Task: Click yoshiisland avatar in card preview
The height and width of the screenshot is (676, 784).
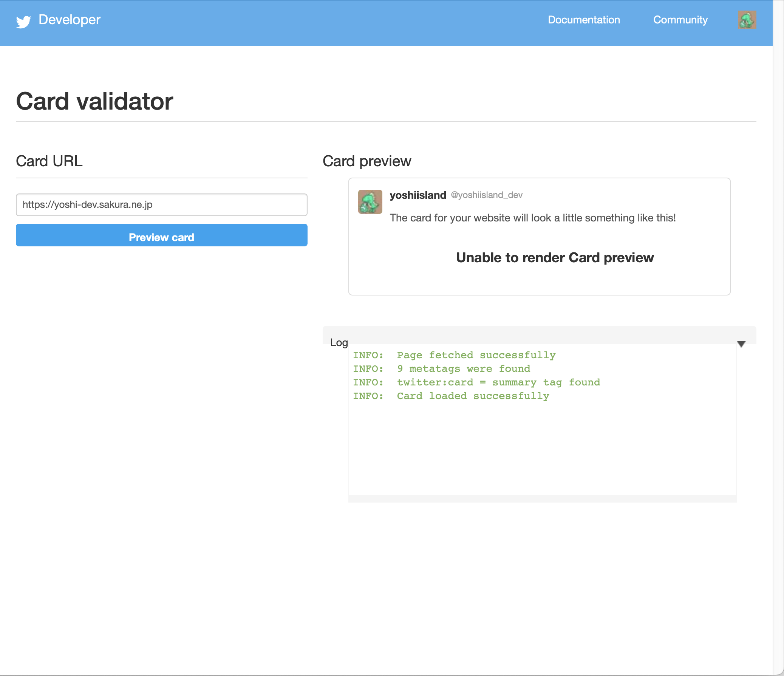Action: (370, 202)
